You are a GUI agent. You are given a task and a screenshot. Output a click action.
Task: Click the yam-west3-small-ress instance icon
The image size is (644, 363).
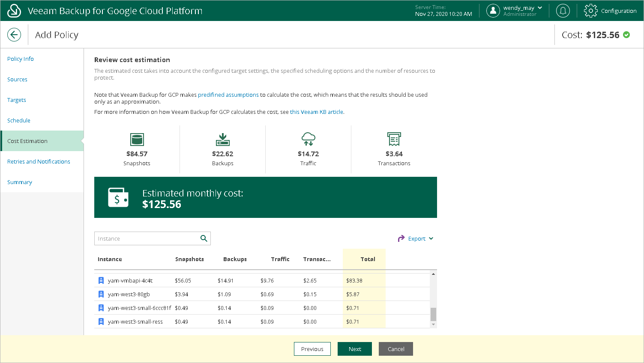[101, 321]
